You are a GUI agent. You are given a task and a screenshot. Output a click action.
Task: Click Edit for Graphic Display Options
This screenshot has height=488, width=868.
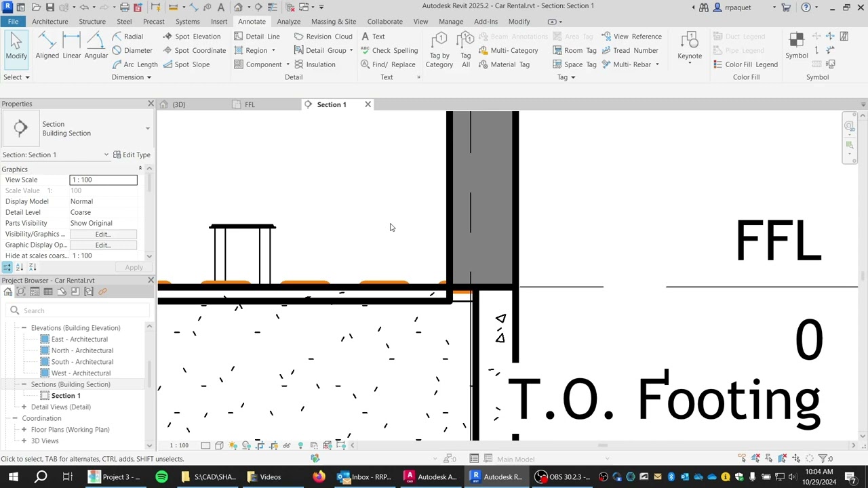pyautogui.click(x=103, y=245)
